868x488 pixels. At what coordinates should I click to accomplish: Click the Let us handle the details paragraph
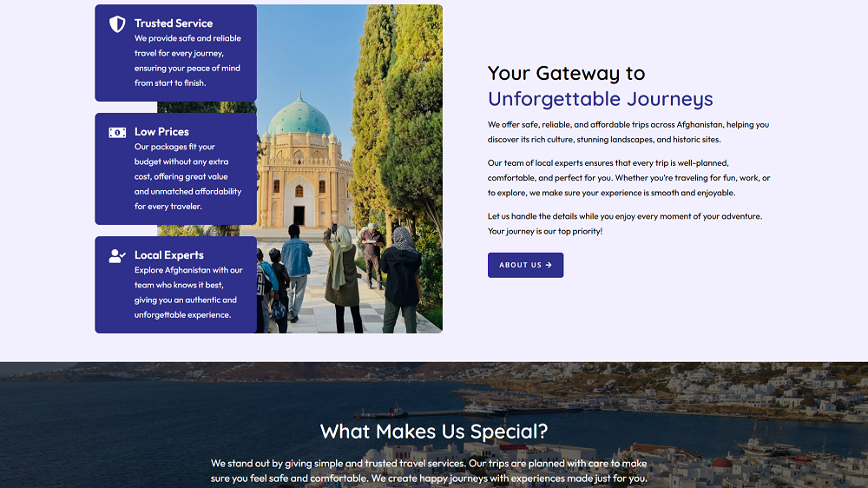coord(625,224)
